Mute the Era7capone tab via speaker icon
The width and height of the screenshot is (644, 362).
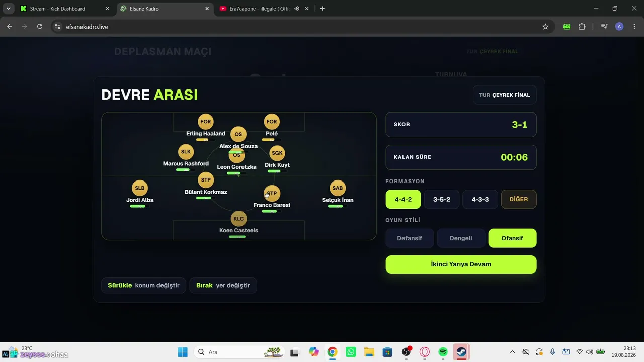[297, 9]
